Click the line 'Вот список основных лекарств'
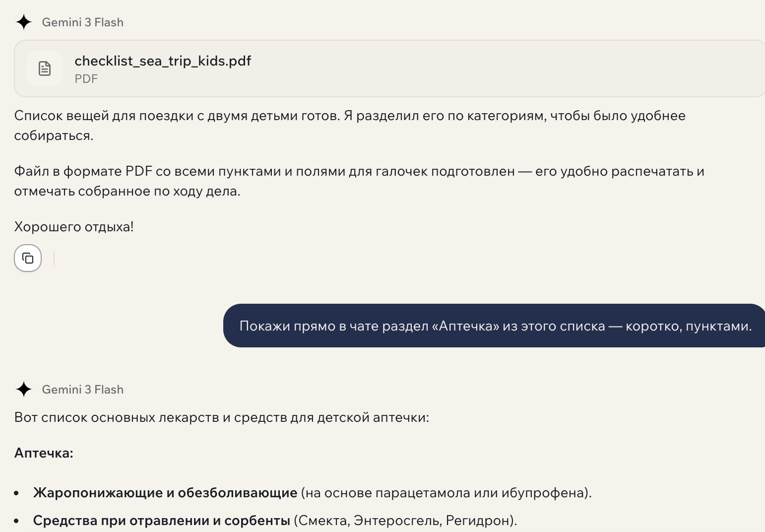 [x=222, y=417]
